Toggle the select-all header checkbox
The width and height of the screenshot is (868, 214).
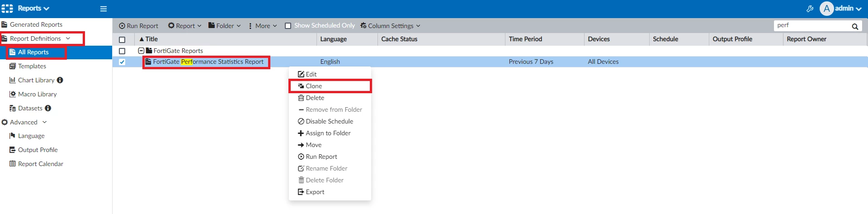click(x=122, y=39)
